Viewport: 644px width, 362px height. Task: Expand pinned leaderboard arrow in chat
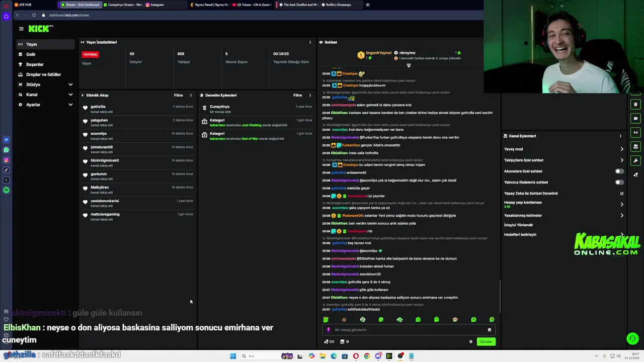(x=409, y=65)
